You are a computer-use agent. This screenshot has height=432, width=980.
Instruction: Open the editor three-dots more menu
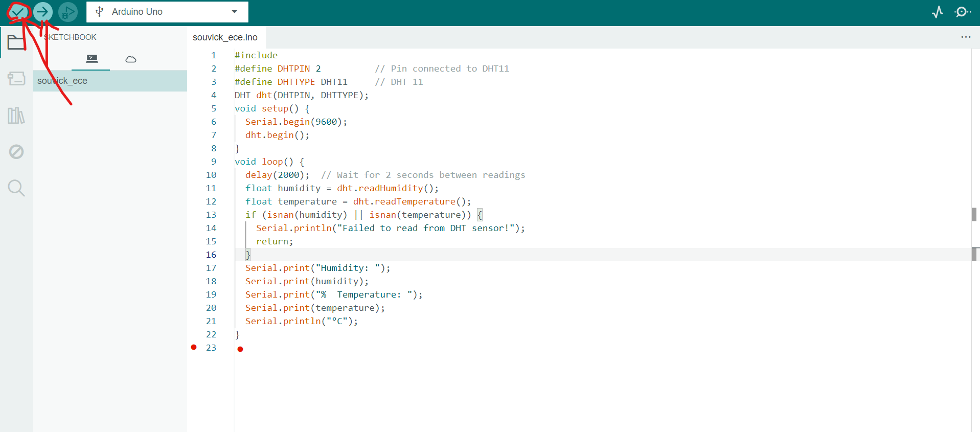pyautogui.click(x=965, y=37)
